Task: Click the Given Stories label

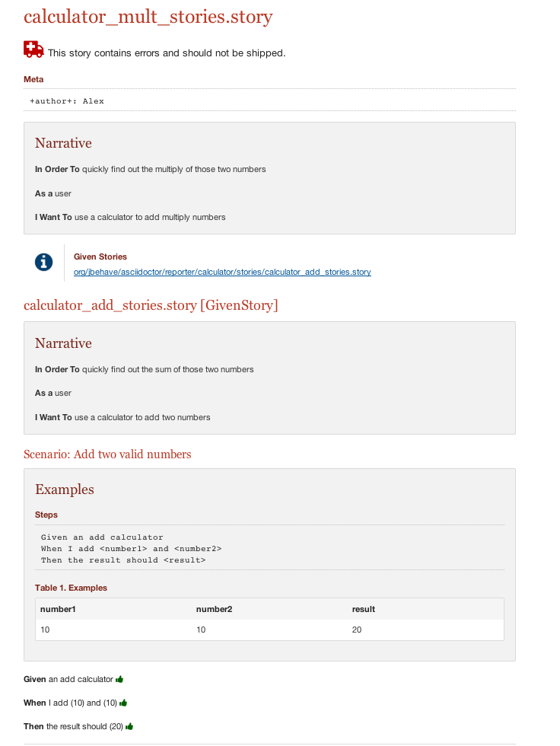Action: [100, 257]
